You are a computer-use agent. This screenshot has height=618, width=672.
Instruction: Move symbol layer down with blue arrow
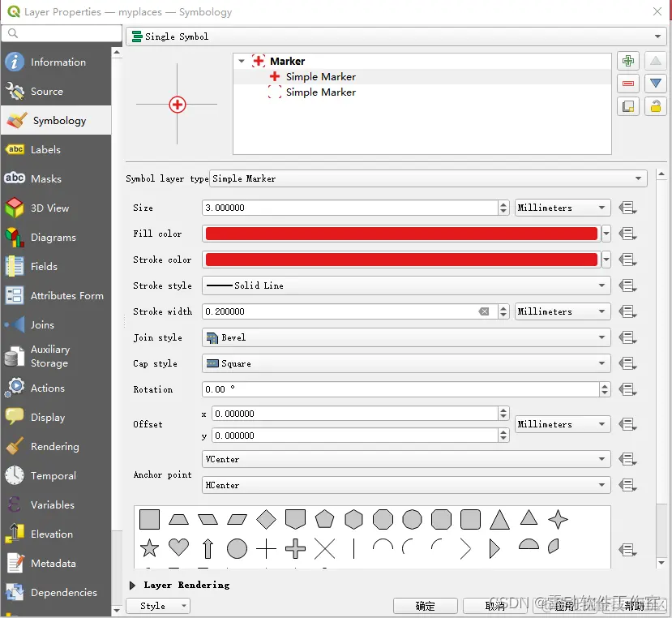(x=655, y=84)
